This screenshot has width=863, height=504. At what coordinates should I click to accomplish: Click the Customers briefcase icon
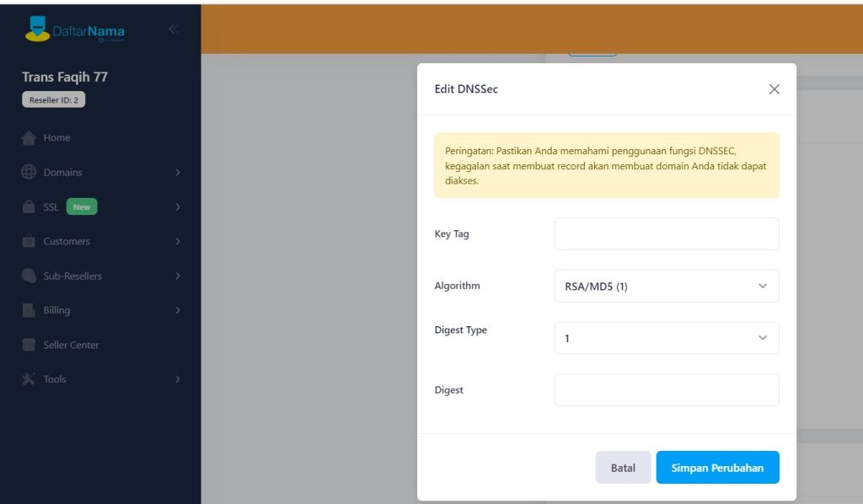tap(29, 241)
